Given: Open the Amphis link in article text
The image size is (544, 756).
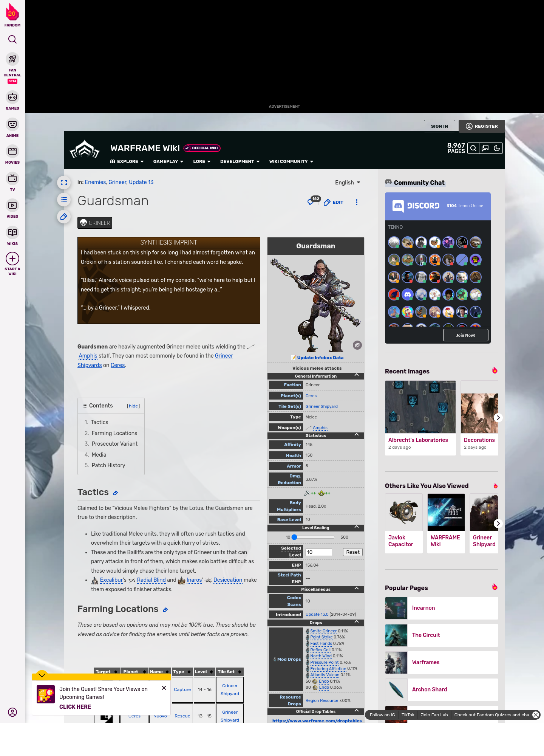Looking at the screenshot, I should pos(88,356).
